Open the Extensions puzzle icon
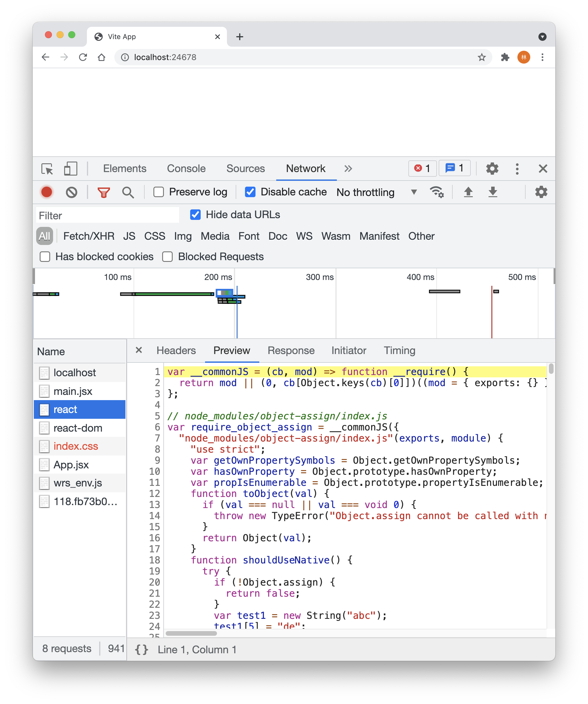588x704 pixels. click(x=505, y=57)
